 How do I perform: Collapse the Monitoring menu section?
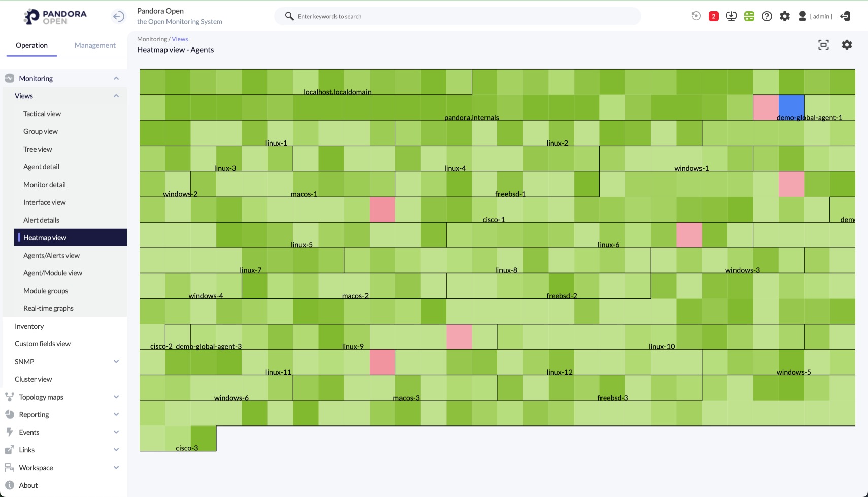(x=116, y=78)
